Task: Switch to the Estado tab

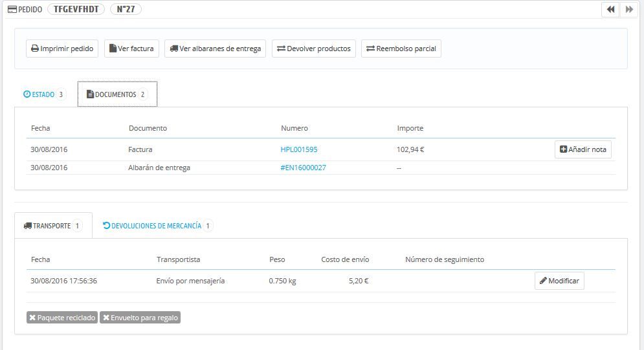Action: [45, 94]
